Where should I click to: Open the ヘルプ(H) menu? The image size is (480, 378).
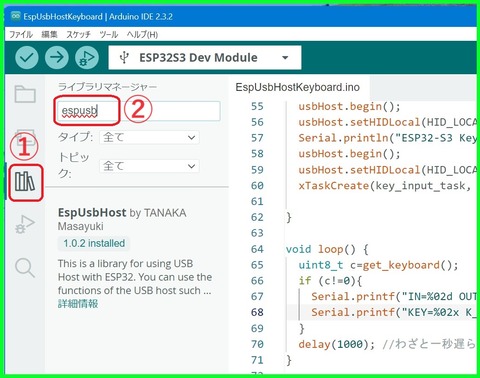pyautogui.click(x=142, y=34)
